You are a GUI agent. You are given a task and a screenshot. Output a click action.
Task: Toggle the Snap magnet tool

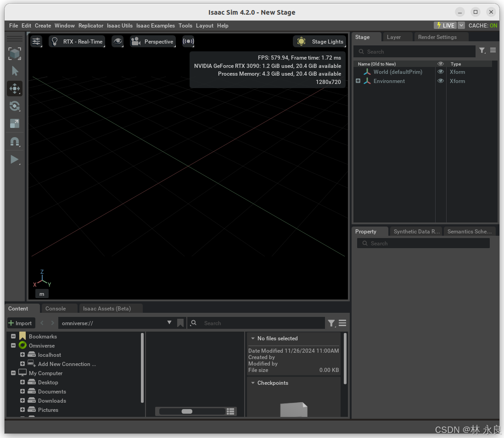point(15,142)
